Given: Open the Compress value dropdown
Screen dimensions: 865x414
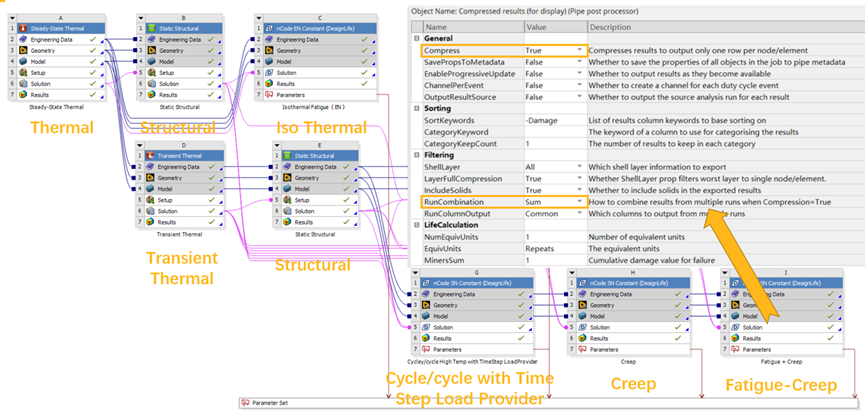Looking at the screenshot, I should pyautogui.click(x=579, y=50).
